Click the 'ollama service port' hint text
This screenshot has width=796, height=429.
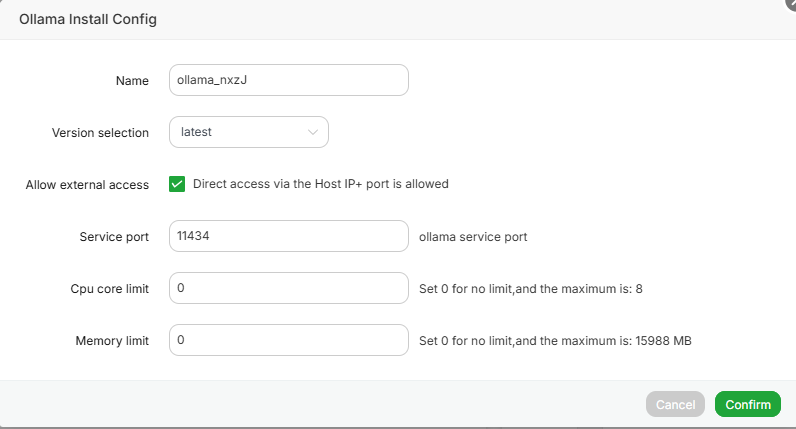pos(473,237)
